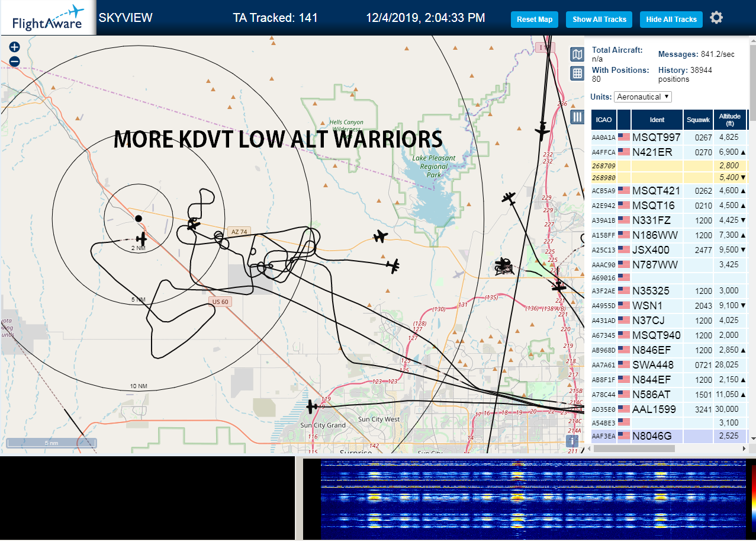Click the TA Tracked: 141 text
The width and height of the screenshot is (756, 541).
point(275,18)
